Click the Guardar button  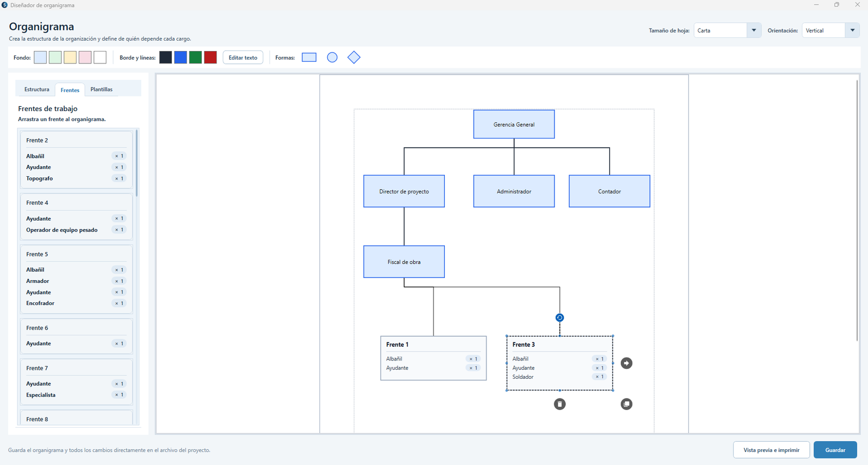click(835, 450)
